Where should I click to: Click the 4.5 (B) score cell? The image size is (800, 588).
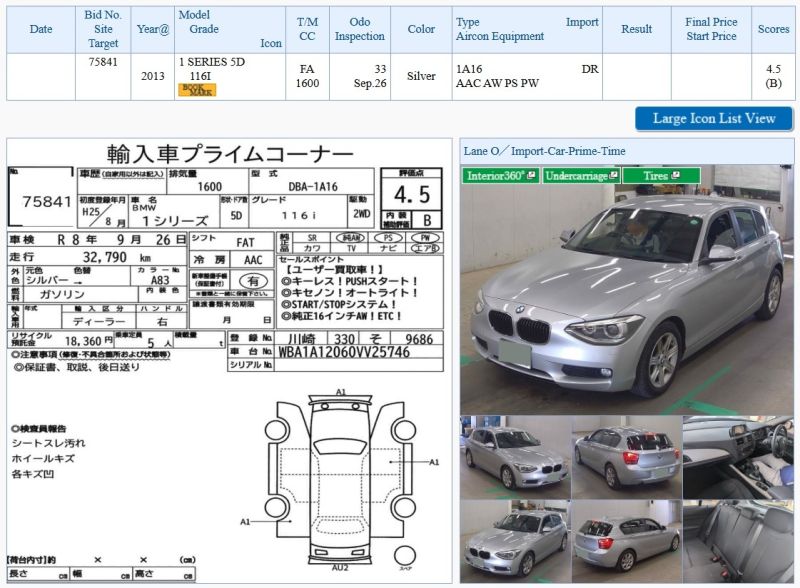coord(773,77)
